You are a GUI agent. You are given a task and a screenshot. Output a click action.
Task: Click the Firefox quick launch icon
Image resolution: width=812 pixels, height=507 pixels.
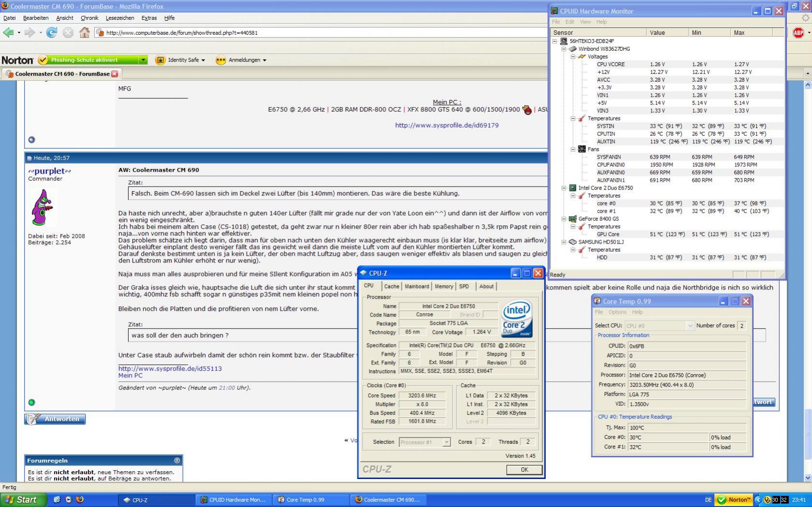[x=80, y=500]
